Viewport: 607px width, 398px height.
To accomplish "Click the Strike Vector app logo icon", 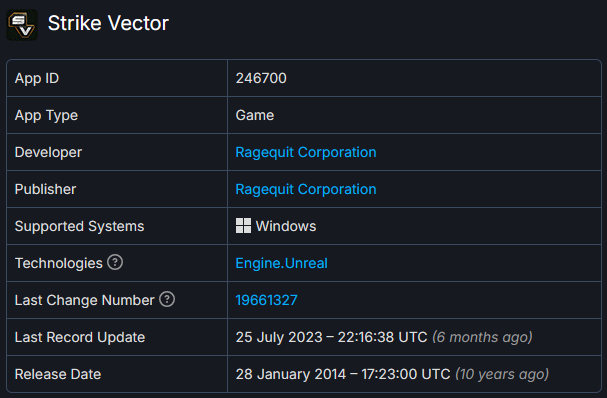I will [22, 25].
